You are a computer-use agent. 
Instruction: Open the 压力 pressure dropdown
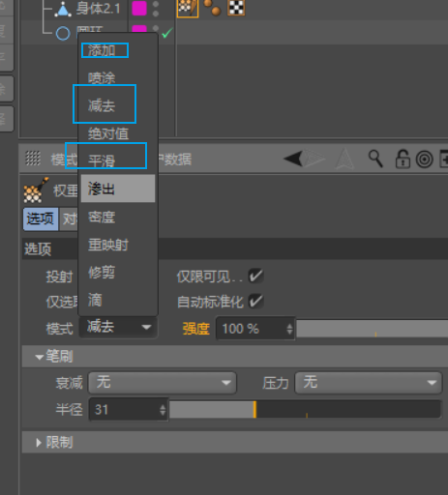(x=369, y=383)
